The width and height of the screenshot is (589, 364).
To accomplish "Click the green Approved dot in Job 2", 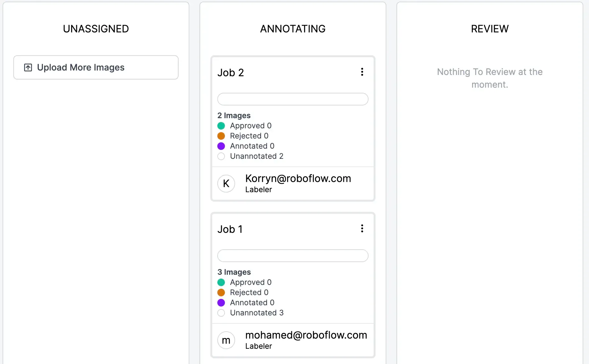I will point(221,126).
